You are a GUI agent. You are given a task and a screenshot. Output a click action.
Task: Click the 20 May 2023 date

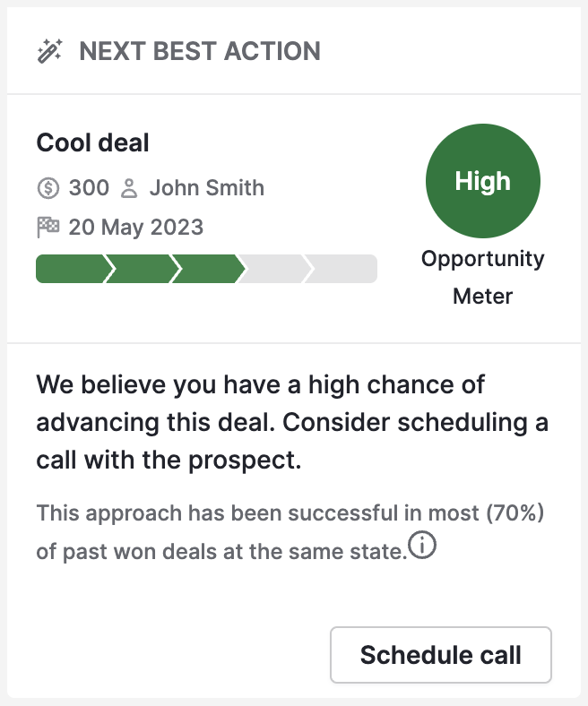click(136, 227)
